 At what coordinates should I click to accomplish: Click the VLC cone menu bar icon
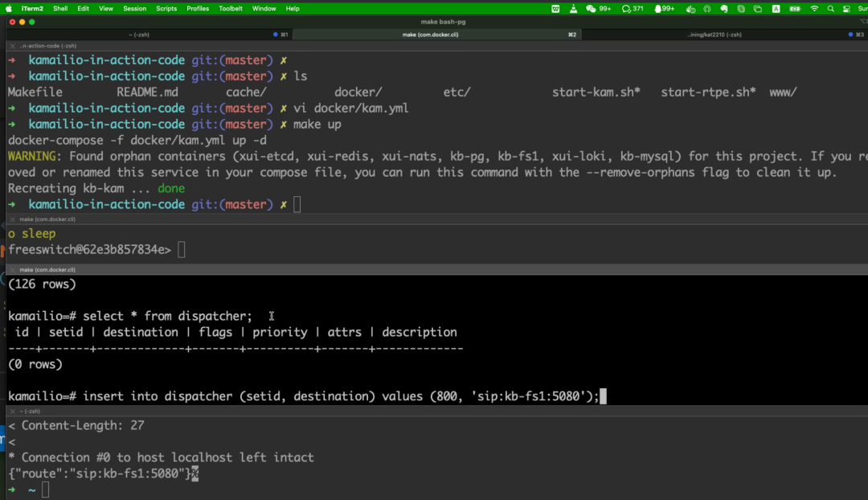point(574,8)
